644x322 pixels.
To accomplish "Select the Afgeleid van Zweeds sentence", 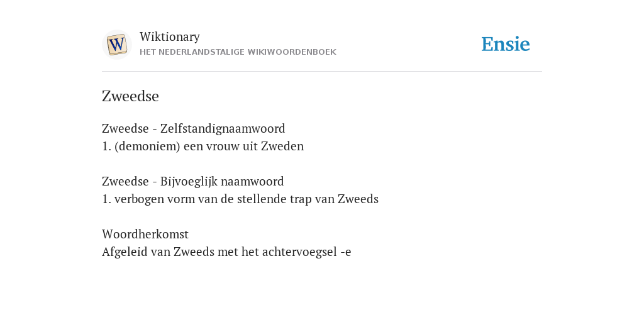I will tap(226, 252).
